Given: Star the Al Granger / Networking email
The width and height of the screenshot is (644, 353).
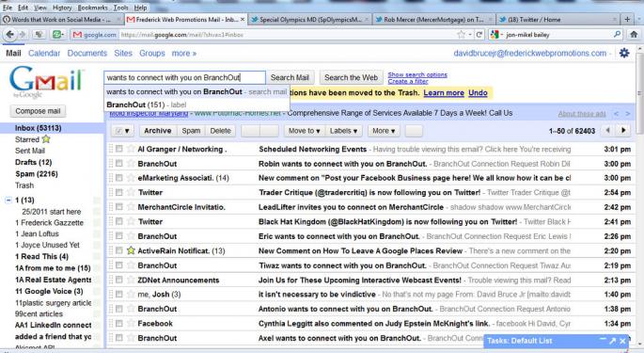Looking at the screenshot, I should click(131, 149).
